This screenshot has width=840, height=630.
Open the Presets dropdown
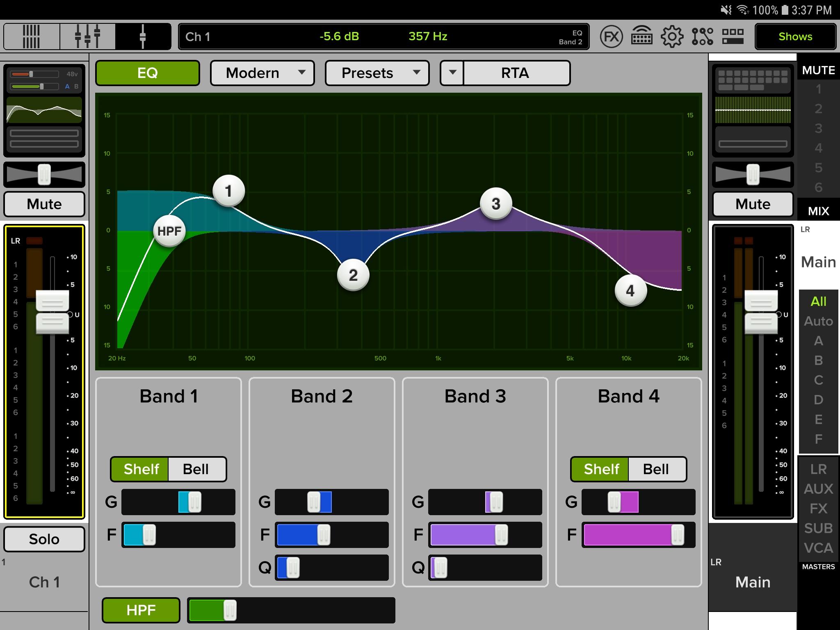point(377,73)
